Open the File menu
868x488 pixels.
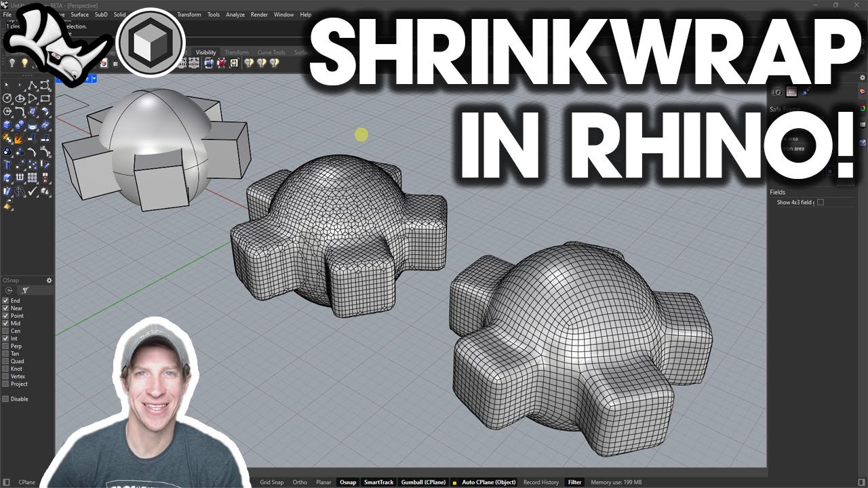click(7, 14)
